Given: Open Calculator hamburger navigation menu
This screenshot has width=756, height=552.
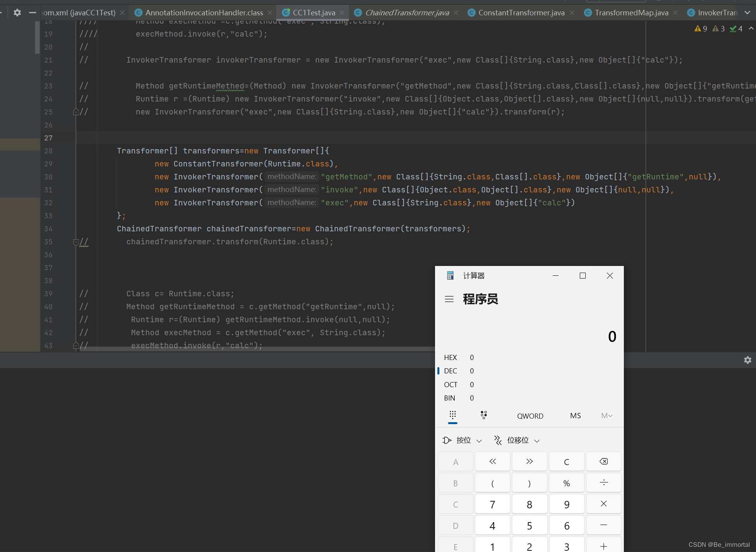Looking at the screenshot, I should (x=449, y=299).
